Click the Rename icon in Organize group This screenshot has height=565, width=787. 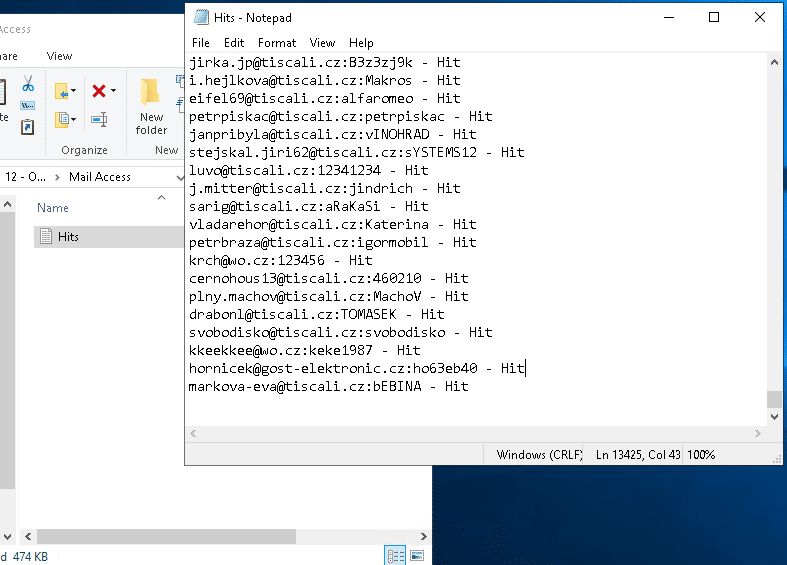click(99, 119)
